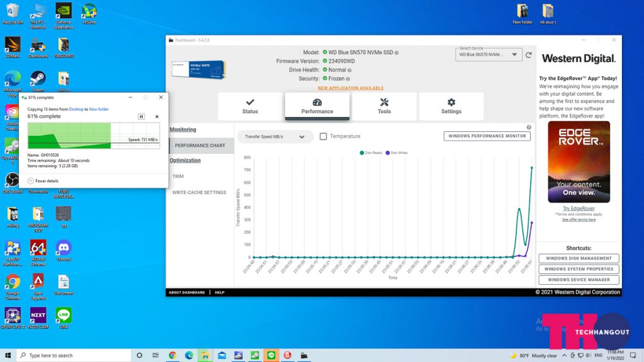
Task: Select the NZXT CAM desktop icon
Action: coord(38,319)
